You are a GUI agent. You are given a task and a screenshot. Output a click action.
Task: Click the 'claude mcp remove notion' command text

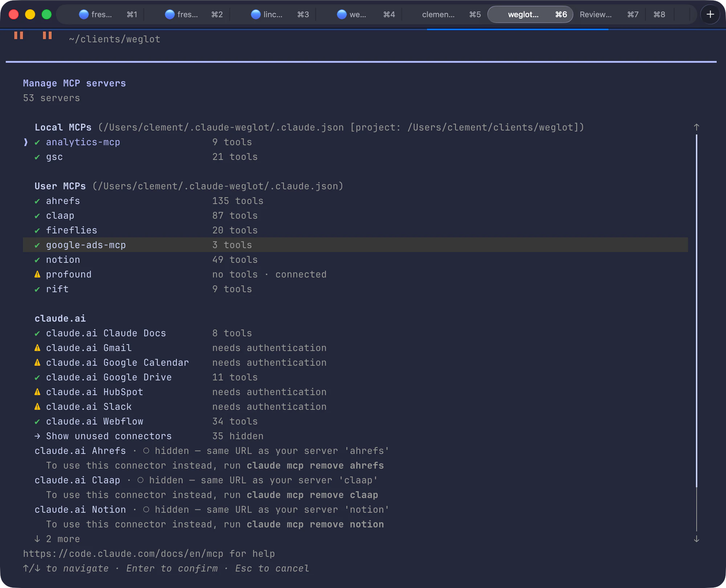[x=315, y=524]
